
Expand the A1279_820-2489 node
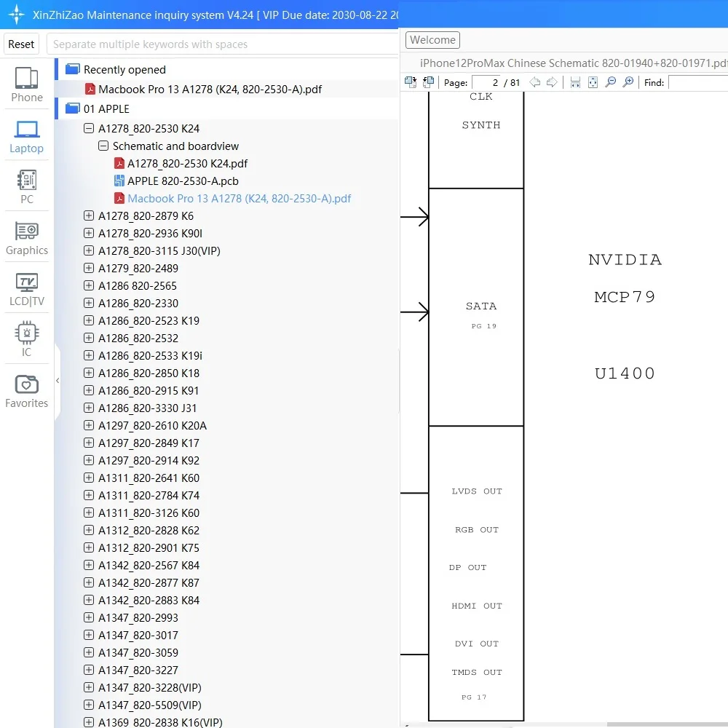point(89,268)
